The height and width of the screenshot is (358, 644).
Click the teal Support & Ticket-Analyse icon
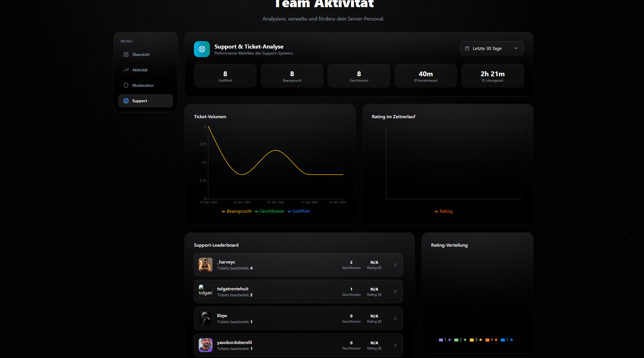(x=202, y=49)
